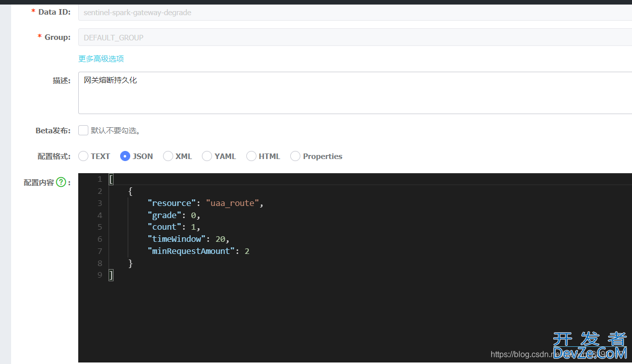This screenshot has width=632, height=364.
Task: Click the closing brace on line 8
Action: (x=130, y=263)
